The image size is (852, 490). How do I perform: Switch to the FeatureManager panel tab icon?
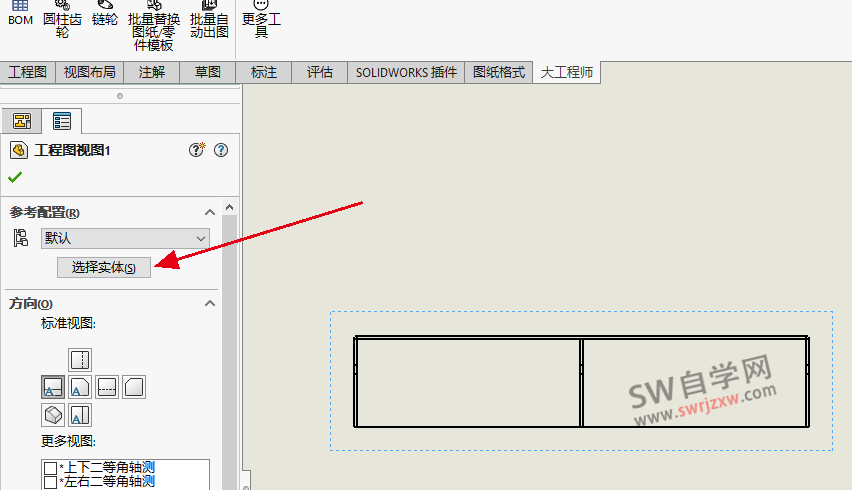[22, 121]
